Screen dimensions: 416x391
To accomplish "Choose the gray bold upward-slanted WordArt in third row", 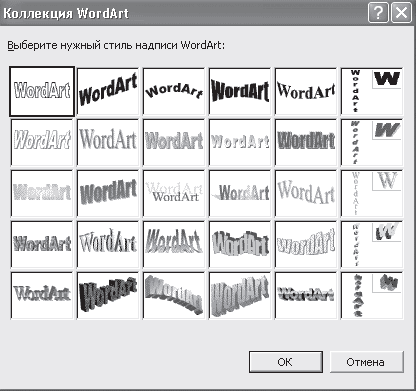I will [108, 193].
